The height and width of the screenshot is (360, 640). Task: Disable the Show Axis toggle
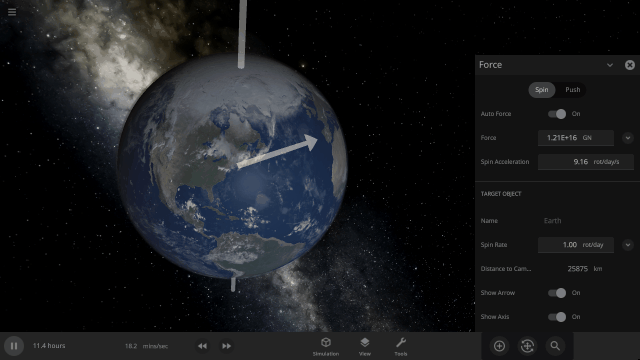point(557,317)
